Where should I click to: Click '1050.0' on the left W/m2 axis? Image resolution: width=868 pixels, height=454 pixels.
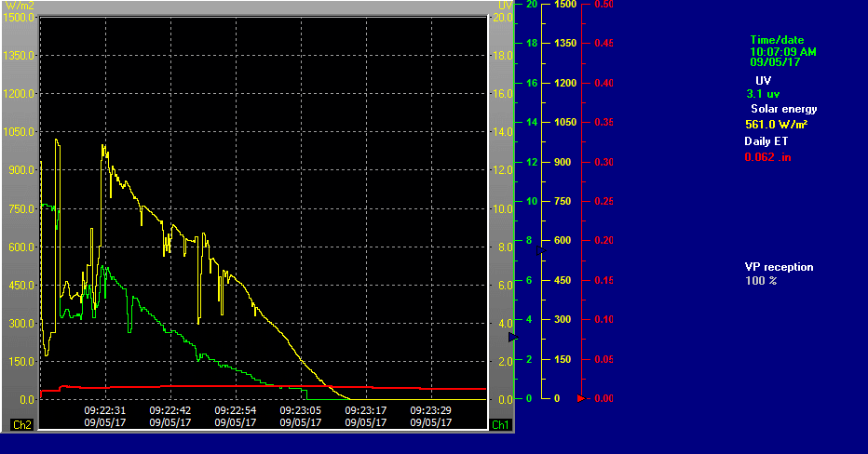point(19,131)
